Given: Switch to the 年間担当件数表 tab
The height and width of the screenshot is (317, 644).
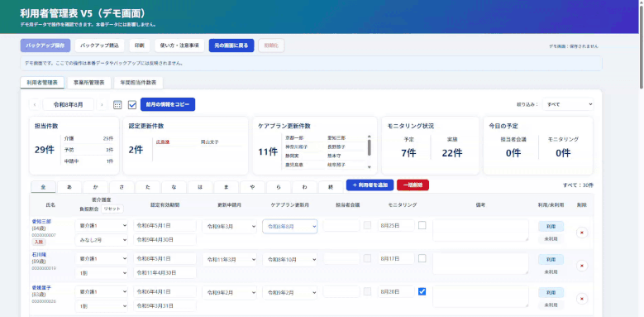Looking at the screenshot, I should (x=138, y=82).
